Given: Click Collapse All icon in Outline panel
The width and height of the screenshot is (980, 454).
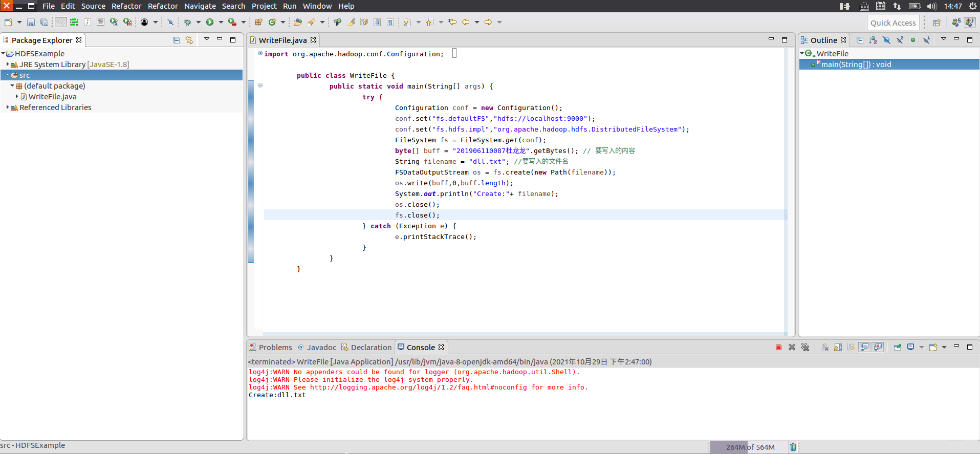Looking at the screenshot, I should (860, 40).
